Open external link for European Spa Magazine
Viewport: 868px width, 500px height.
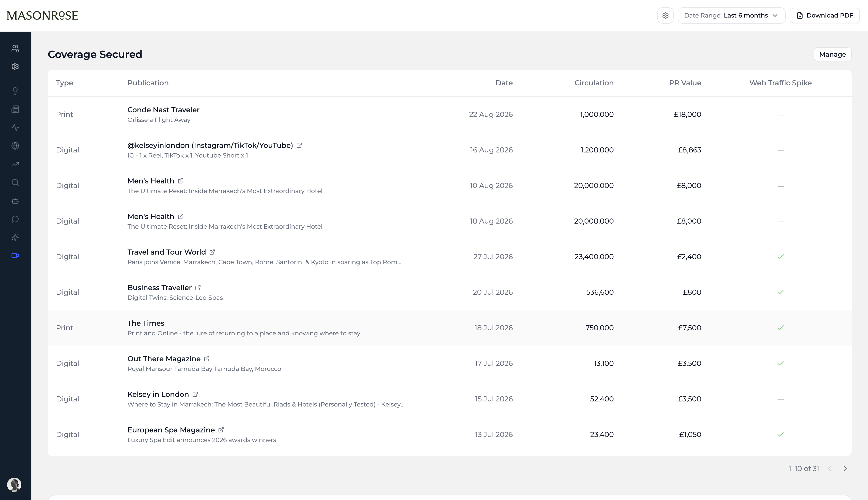coord(221,430)
